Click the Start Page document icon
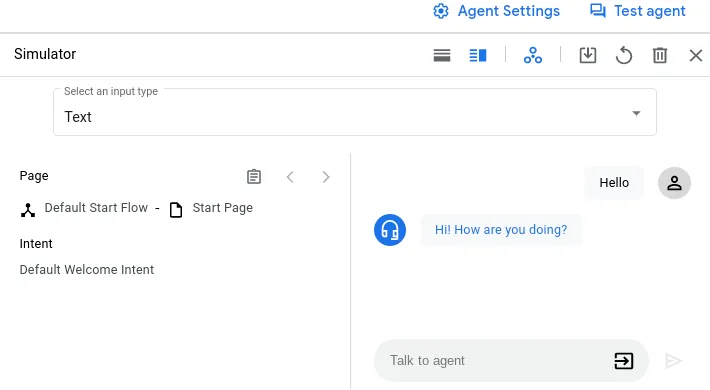The image size is (710, 390). (176, 210)
